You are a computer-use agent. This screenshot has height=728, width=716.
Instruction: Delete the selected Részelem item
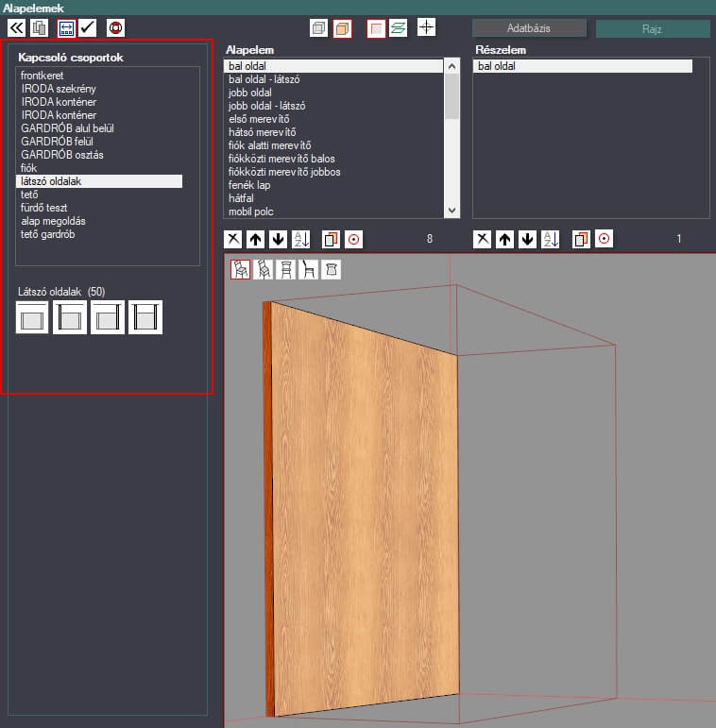pyautogui.click(x=482, y=239)
